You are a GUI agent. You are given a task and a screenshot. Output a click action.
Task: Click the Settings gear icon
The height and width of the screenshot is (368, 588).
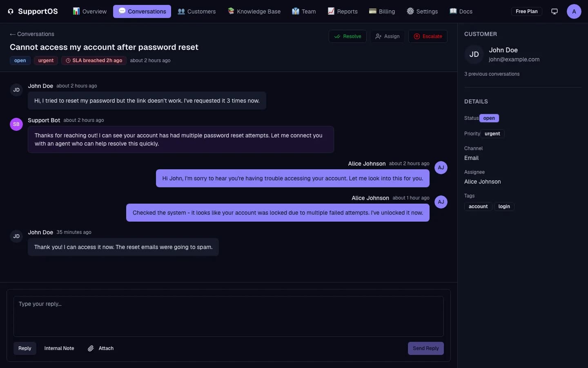point(410,11)
